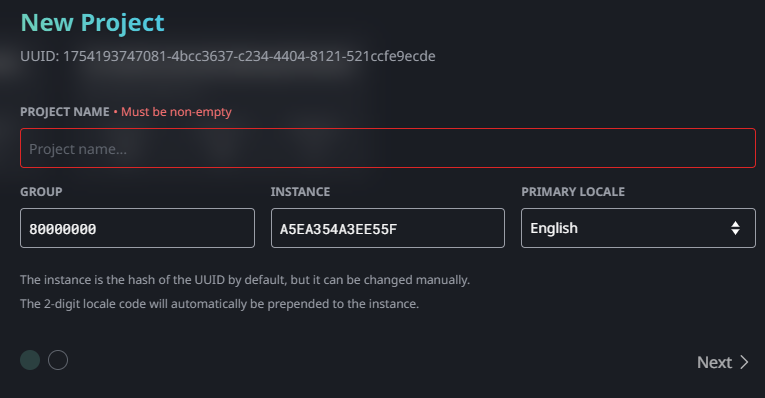
Task: Click the GROUP field label
Action: pyautogui.click(x=41, y=192)
